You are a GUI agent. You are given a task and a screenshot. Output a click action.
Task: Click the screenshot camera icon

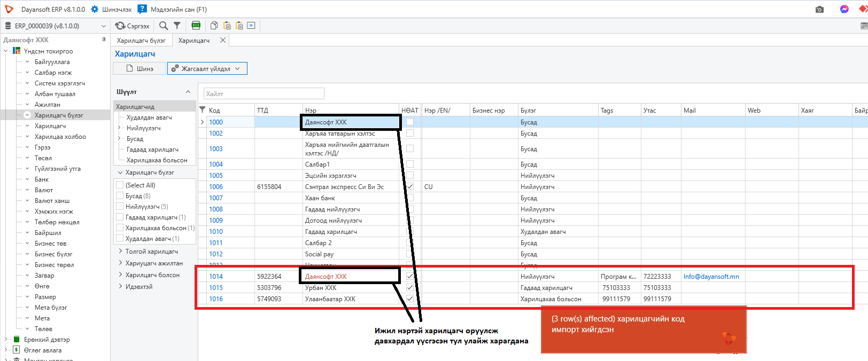tap(819, 9)
